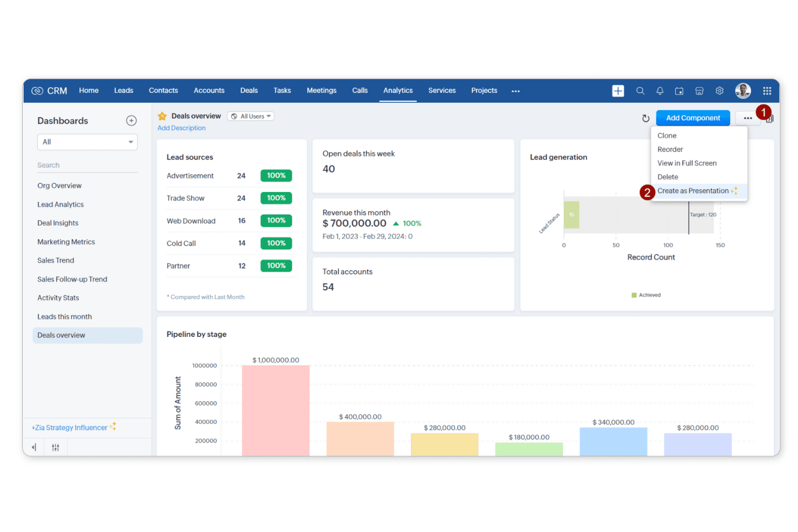Screen dimensions: 798x532
Task: Switch to the Meetings tab
Action: 321,91
